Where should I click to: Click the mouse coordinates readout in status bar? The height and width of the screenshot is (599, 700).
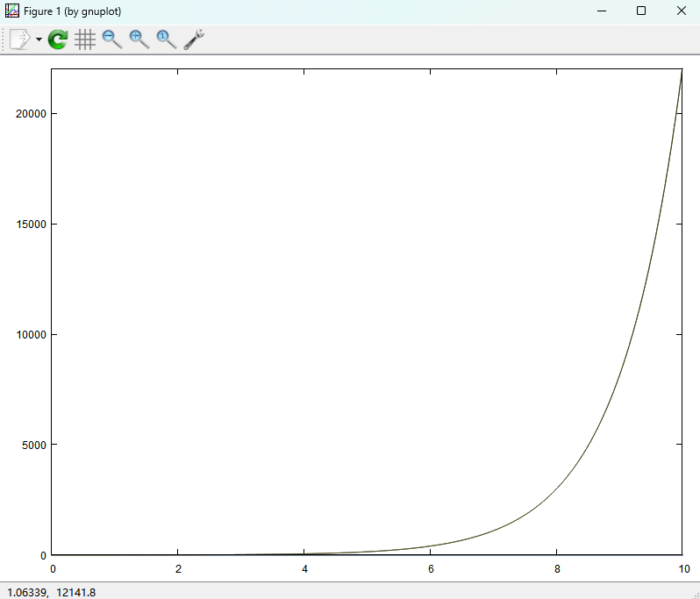click(51, 592)
